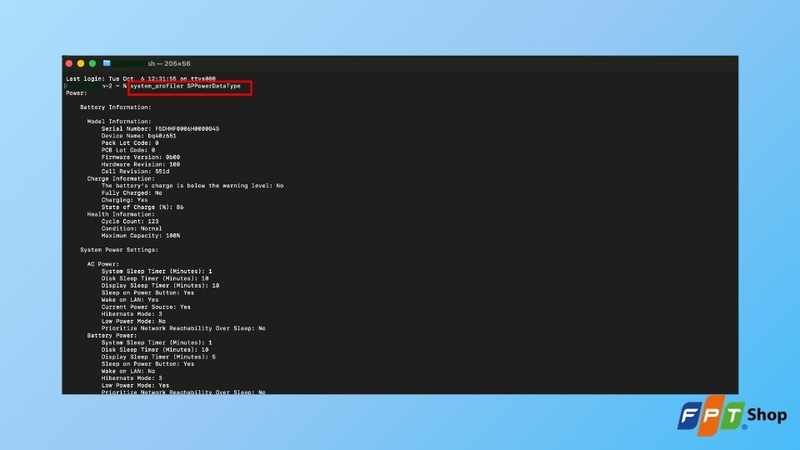Click the 'Cell Revision' line

[x=135, y=172]
